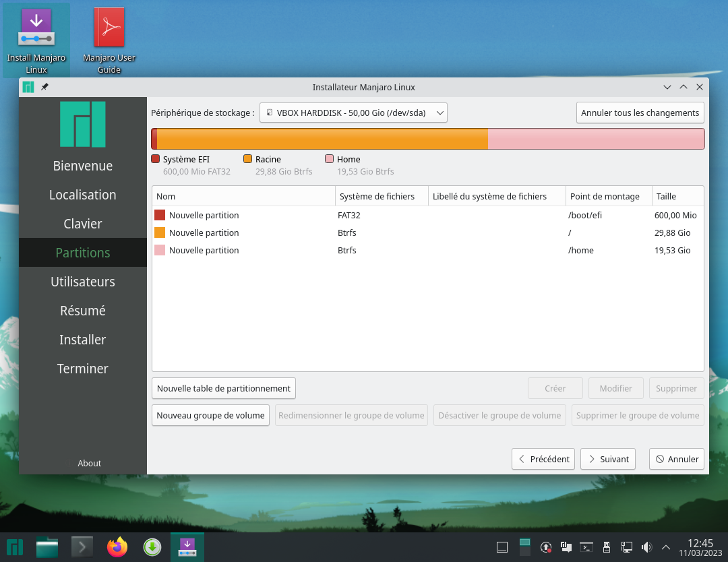Launch Firefox from the taskbar

tap(117, 547)
